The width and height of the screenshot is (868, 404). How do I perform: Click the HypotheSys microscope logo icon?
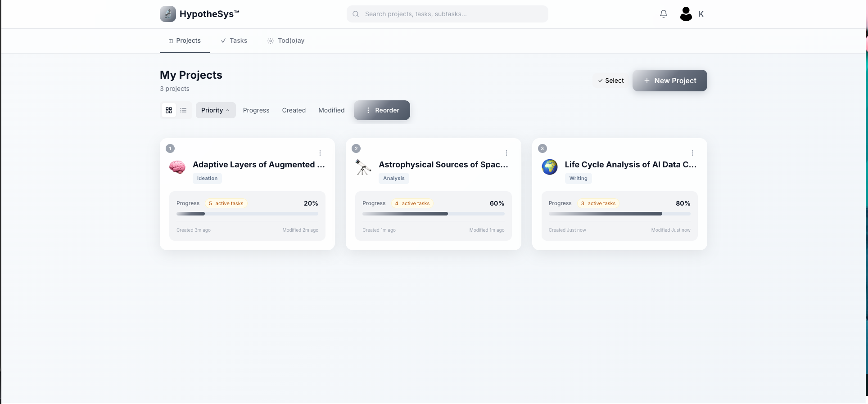tap(168, 14)
